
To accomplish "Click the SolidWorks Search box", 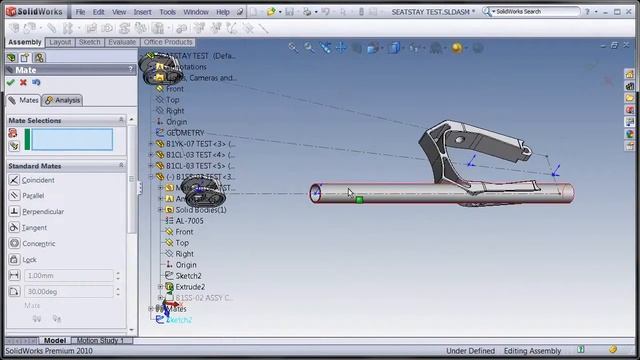I will [x=535, y=11].
